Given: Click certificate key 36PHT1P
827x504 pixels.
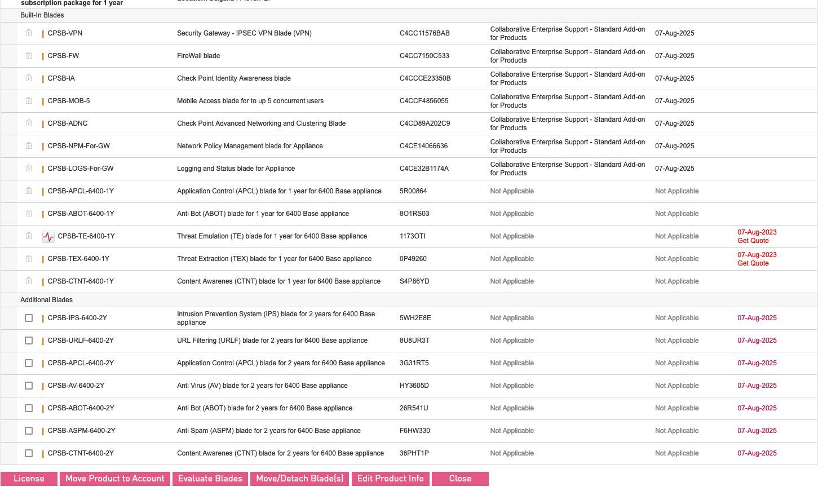Looking at the screenshot, I should click(x=414, y=453).
